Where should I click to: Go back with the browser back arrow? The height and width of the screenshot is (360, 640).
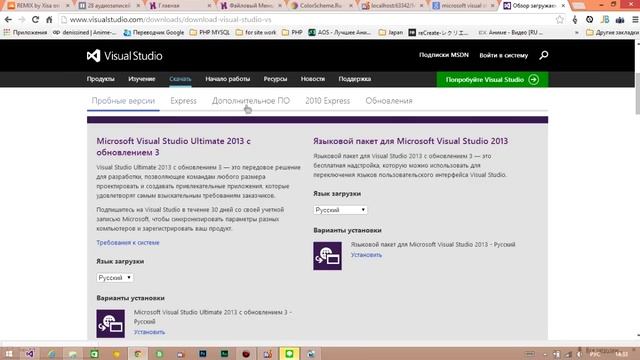click(8, 19)
